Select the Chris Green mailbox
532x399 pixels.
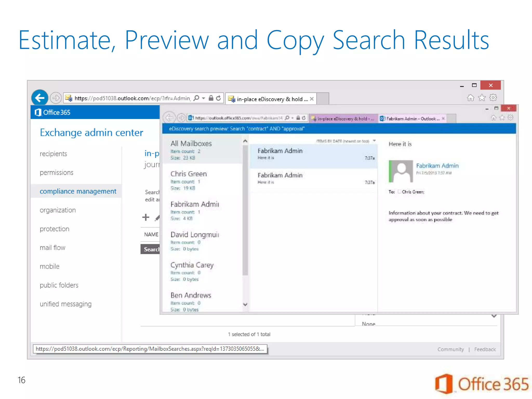coord(202,181)
